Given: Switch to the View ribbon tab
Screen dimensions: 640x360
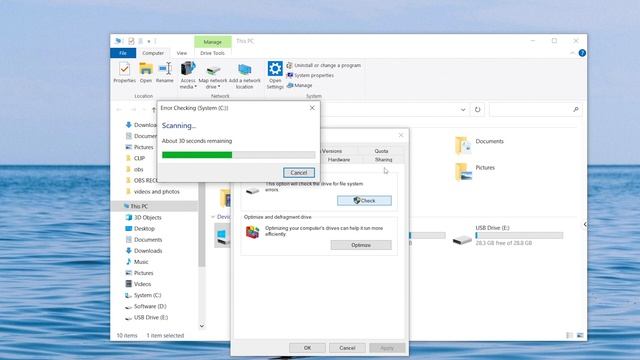Looking at the screenshot, I should pyautogui.click(x=182, y=53).
